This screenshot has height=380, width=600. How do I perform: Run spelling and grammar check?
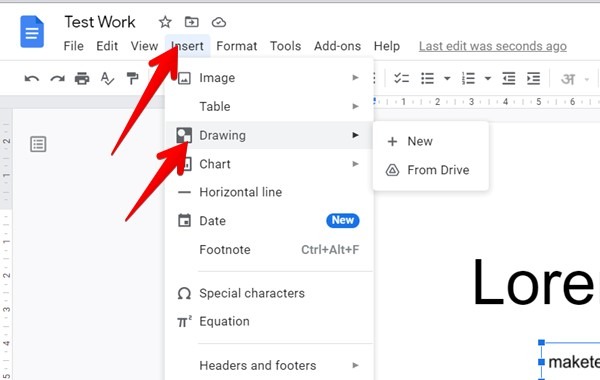(107, 78)
